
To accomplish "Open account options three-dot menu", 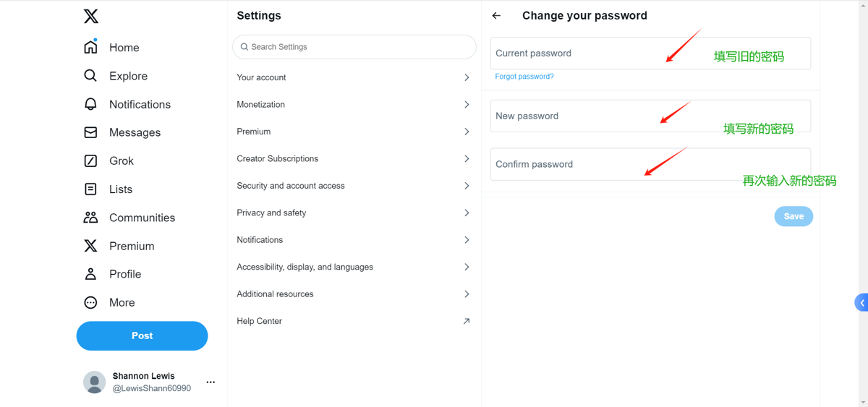I will pos(210,382).
